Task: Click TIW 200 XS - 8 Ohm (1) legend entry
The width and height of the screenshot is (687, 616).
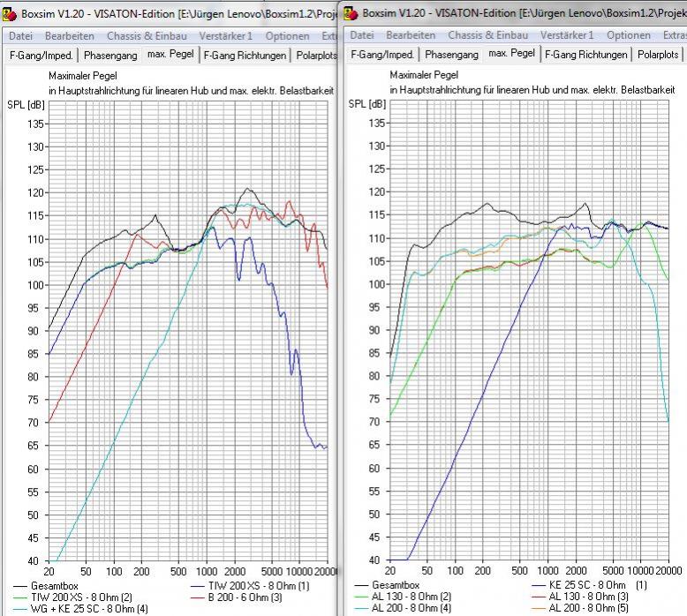Action: pyautogui.click(x=250, y=586)
